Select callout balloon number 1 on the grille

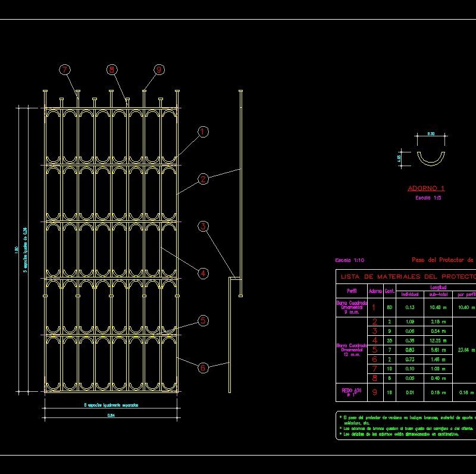coord(203,132)
